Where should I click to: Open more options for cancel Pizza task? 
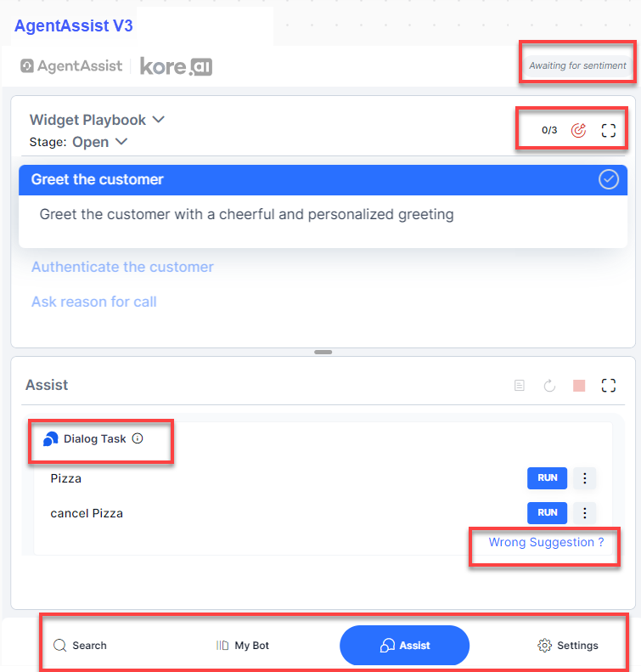pyautogui.click(x=584, y=513)
